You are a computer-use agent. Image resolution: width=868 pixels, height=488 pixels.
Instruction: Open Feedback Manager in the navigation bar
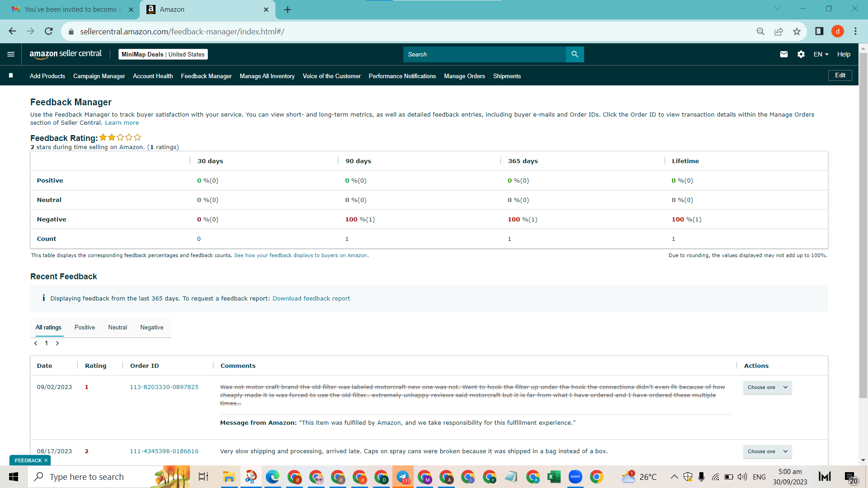click(206, 76)
